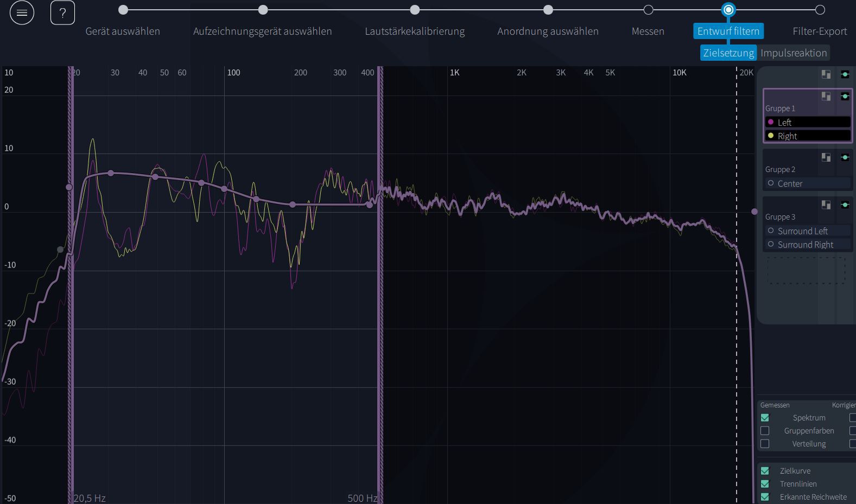Go to the Gerät auswählen step
Viewport: 856px width, 504px height.
(123, 31)
